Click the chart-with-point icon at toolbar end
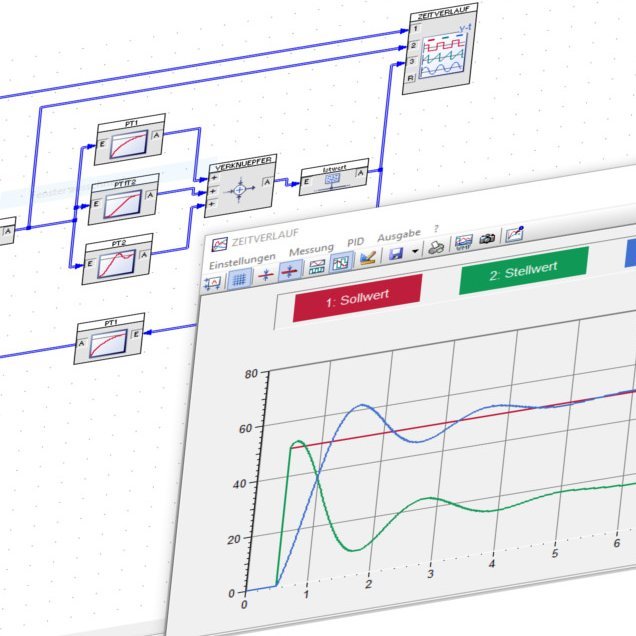The image size is (636, 636). [x=515, y=234]
